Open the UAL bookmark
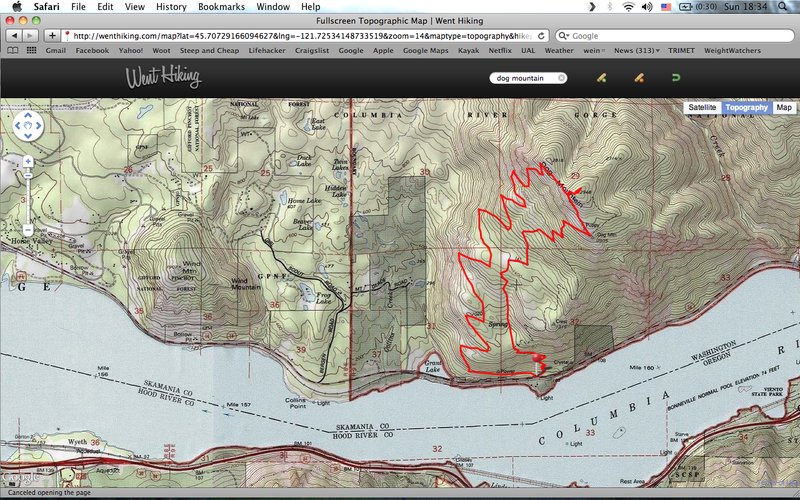The height and width of the screenshot is (500, 800). [528, 51]
